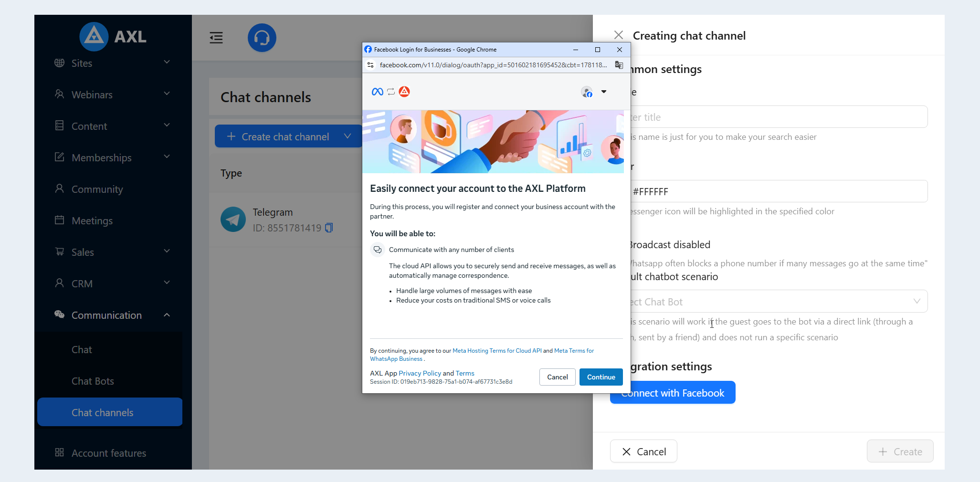Viewport: 980px width, 482px height.
Task: Cancel creating the chat channel
Action: coord(643,451)
